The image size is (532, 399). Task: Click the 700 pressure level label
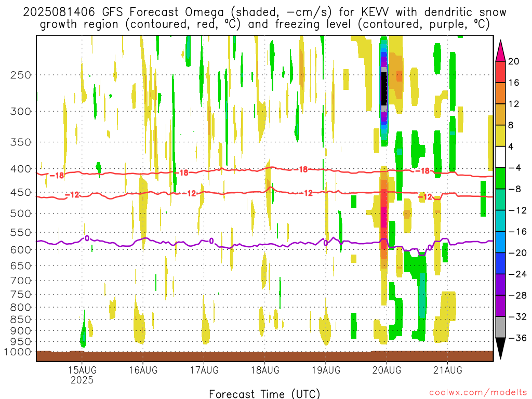pyautogui.click(x=21, y=281)
